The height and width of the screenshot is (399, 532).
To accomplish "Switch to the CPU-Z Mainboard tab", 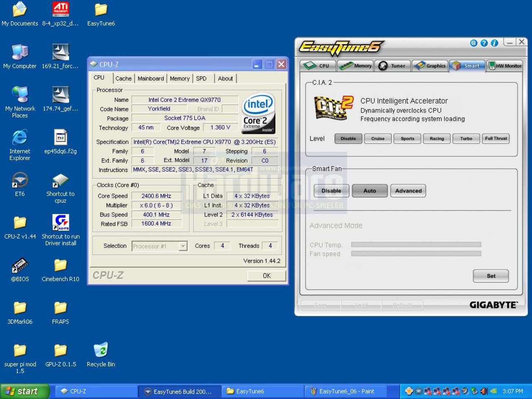I will pyautogui.click(x=151, y=78).
